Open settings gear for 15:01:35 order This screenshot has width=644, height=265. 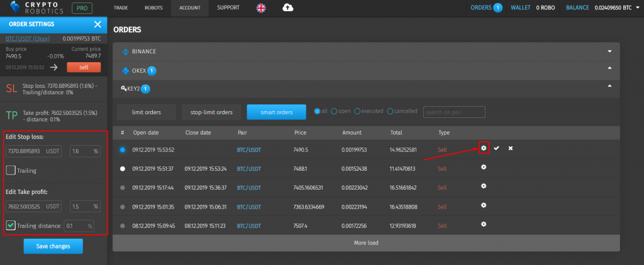click(484, 205)
